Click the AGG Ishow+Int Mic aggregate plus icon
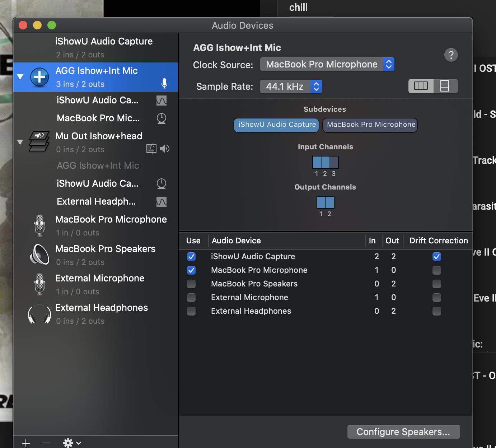 coord(39,77)
